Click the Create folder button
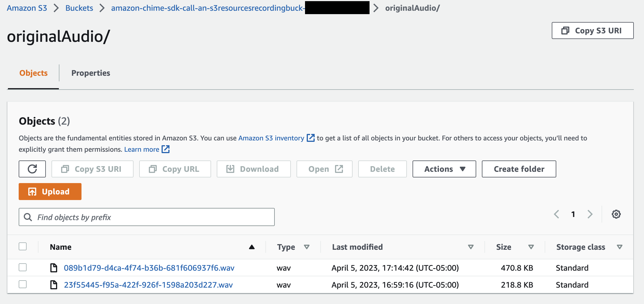Screen dimensions: 644x304 (x=519, y=169)
